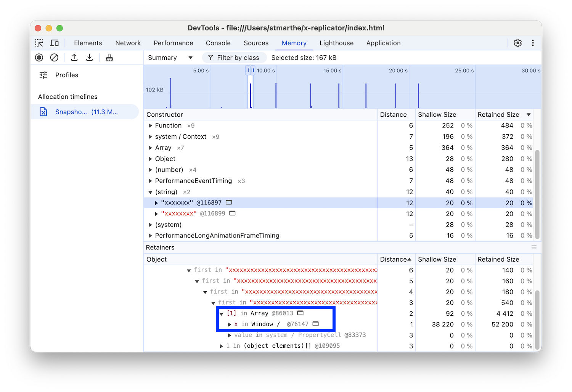Grab the left timeline selection handle
Viewport: 572px width, 392px height.
click(247, 71)
